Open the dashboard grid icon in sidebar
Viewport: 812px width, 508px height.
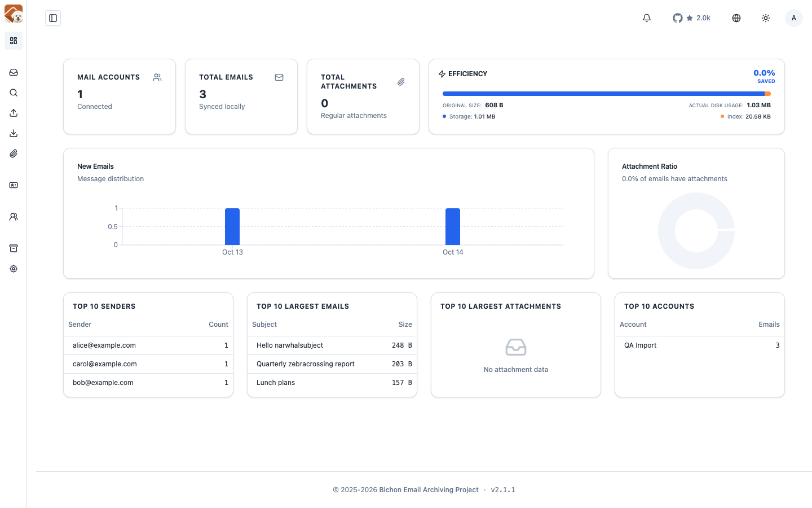point(14,41)
